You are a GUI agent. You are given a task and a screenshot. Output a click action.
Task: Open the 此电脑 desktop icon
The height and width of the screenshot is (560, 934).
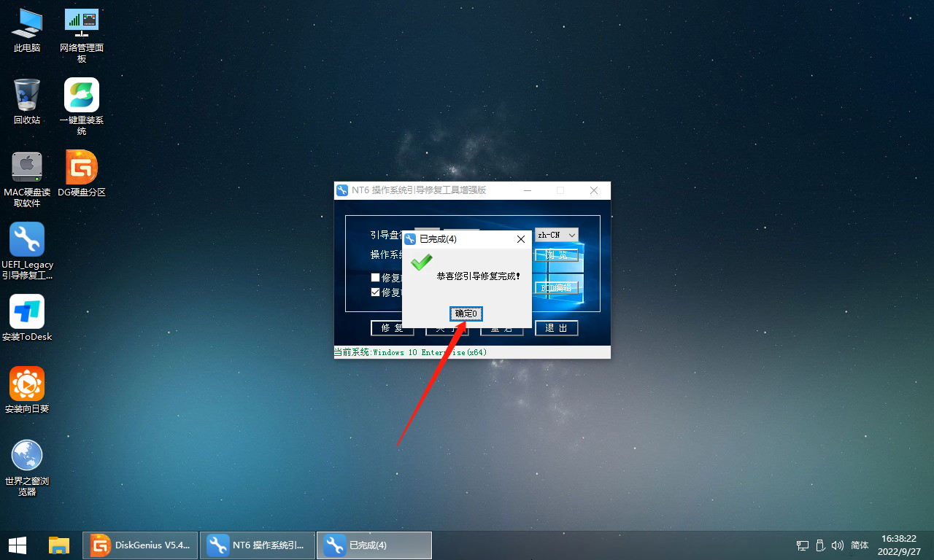coord(27,29)
